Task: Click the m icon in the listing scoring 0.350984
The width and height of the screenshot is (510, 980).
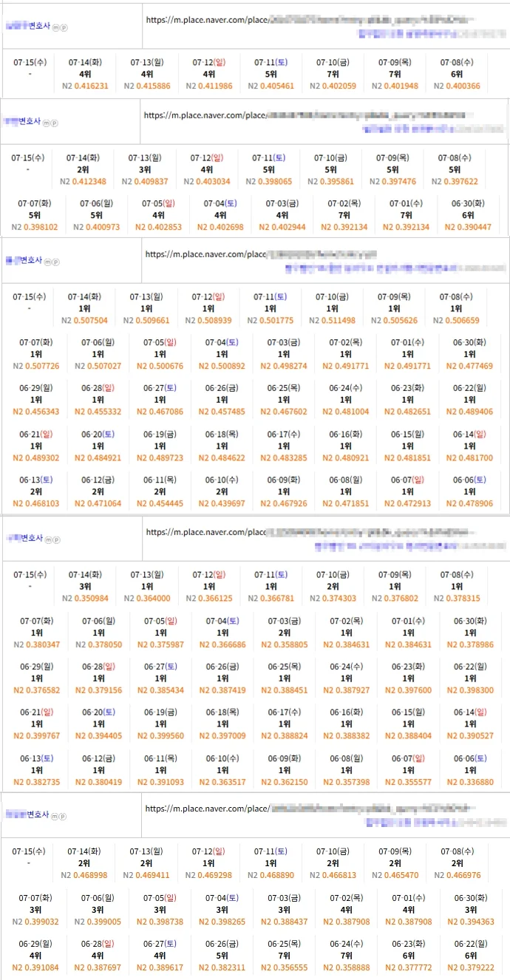Action: point(49,540)
